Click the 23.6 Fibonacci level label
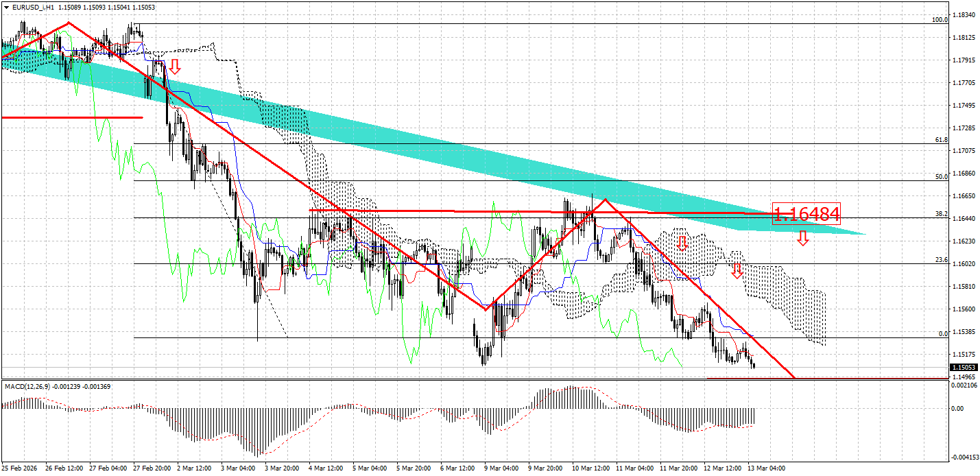This screenshot has width=980, height=476. (x=942, y=260)
